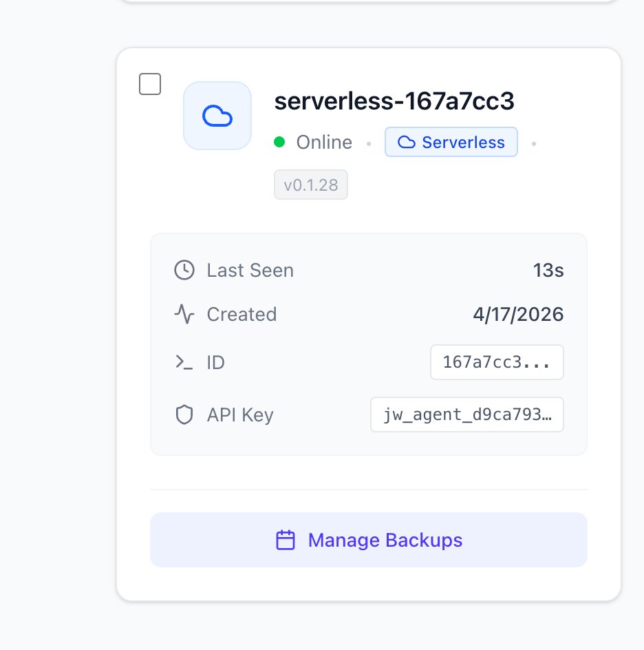
Task: Tick the serverless-167a7cc3 selection checkbox
Action: 150,84
